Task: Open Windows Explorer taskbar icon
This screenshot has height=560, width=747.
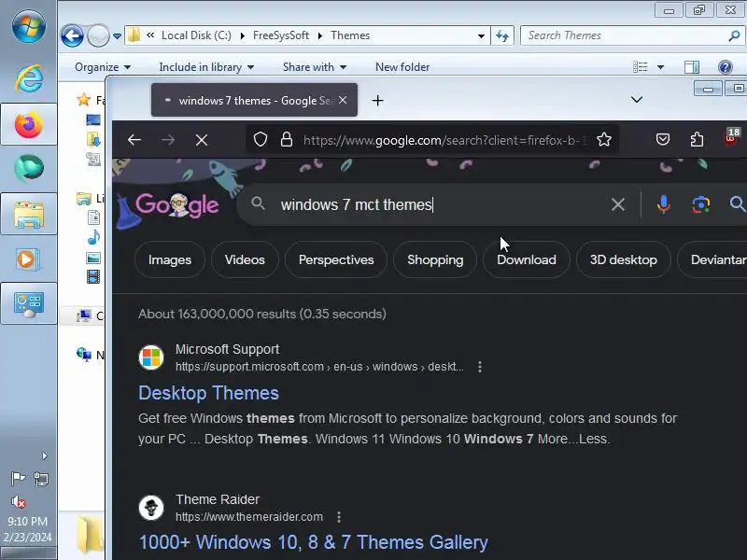Action: tap(29, 215)
